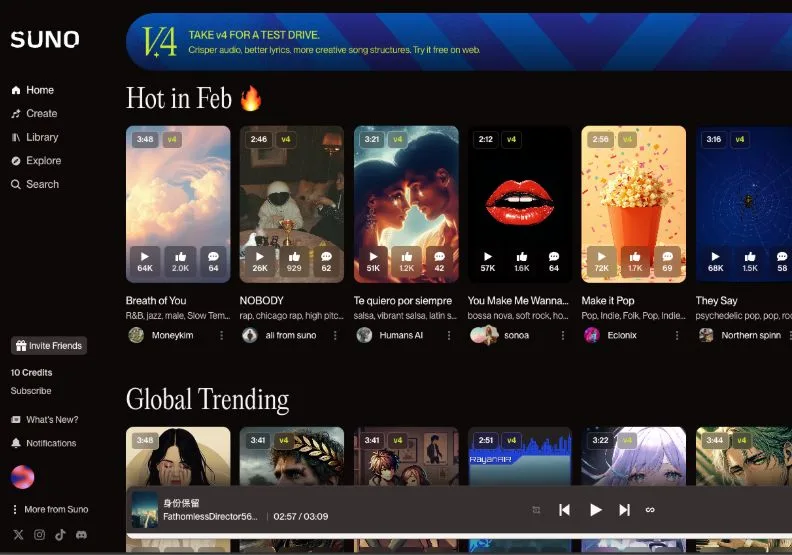
Task: Open comments on NOBODY
Action: pos(326,262)
